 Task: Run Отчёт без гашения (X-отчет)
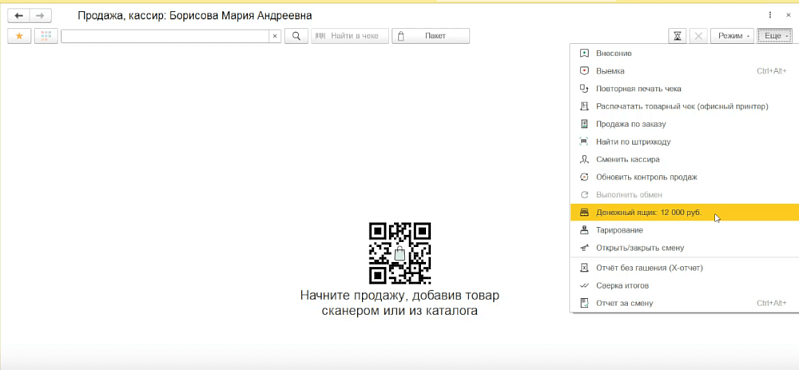684,268
